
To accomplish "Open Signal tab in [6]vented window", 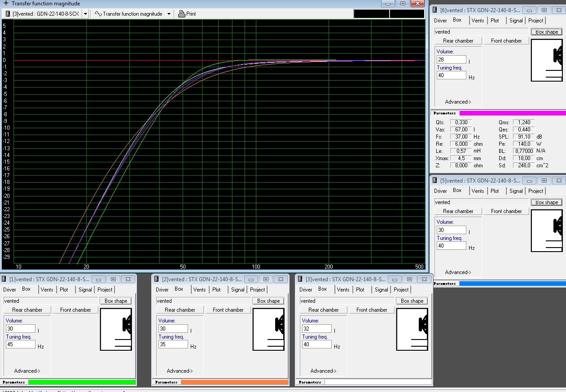I will (x=516, y=21).
